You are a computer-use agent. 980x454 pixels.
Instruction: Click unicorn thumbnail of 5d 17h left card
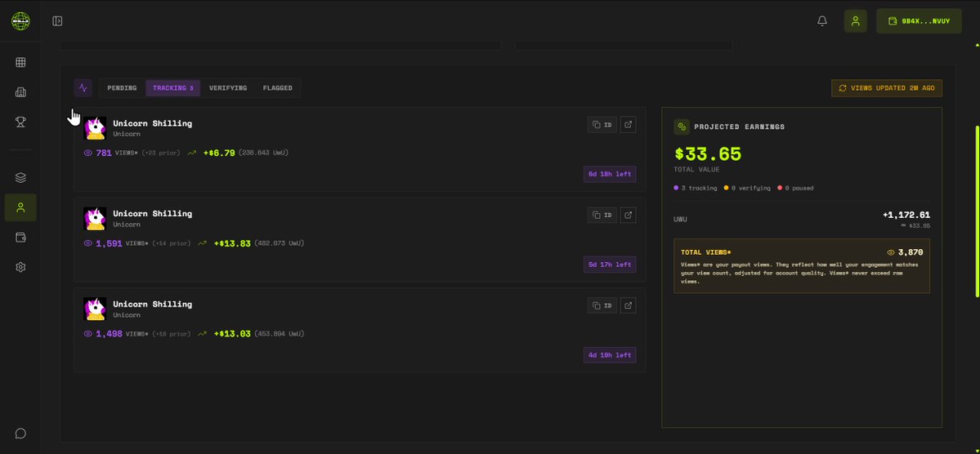(x=95, y=219)
